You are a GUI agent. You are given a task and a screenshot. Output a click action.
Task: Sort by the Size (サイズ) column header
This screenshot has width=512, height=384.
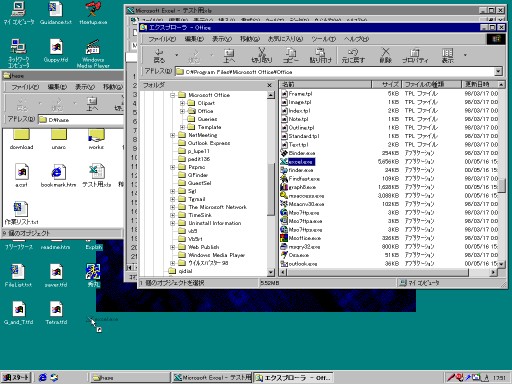tap(386, 84)
